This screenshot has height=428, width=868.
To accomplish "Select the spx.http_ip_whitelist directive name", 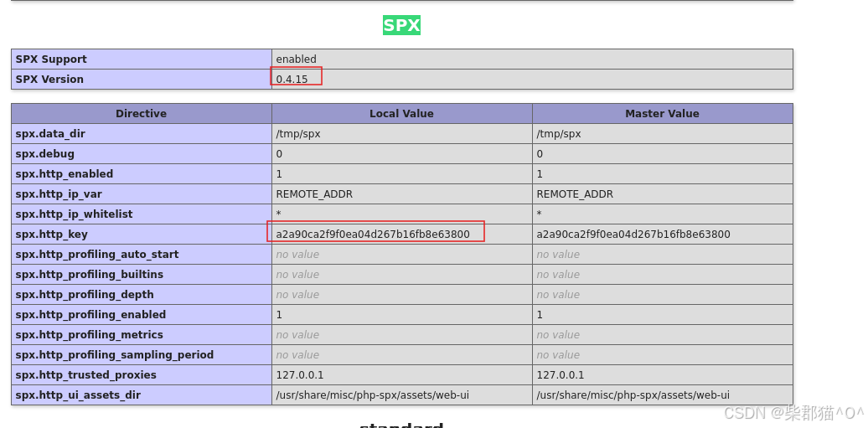I will 75,214.
